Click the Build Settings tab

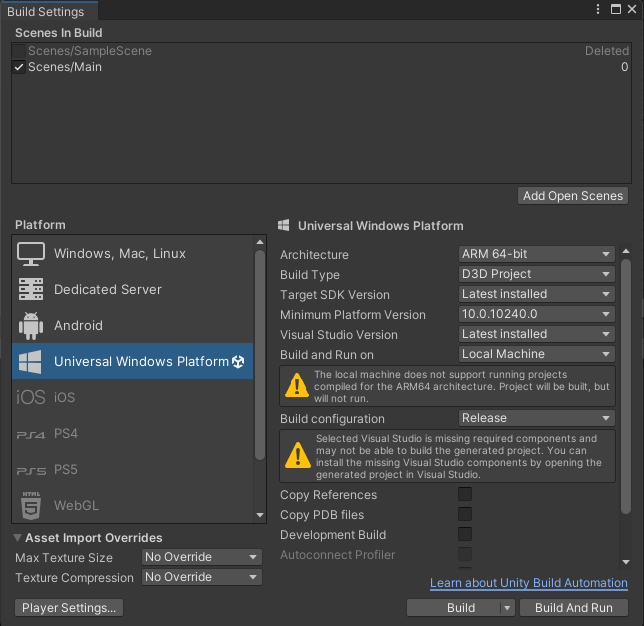[x=48, y=12]
